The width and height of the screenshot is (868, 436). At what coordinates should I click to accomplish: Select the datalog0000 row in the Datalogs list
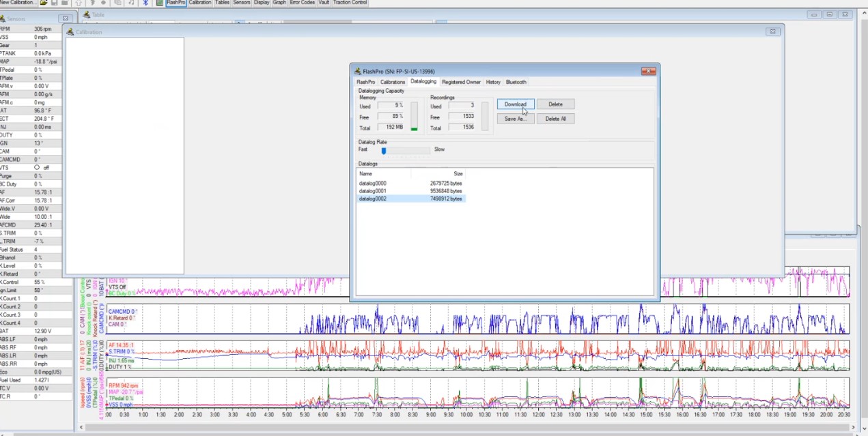[x=410, y=184]
